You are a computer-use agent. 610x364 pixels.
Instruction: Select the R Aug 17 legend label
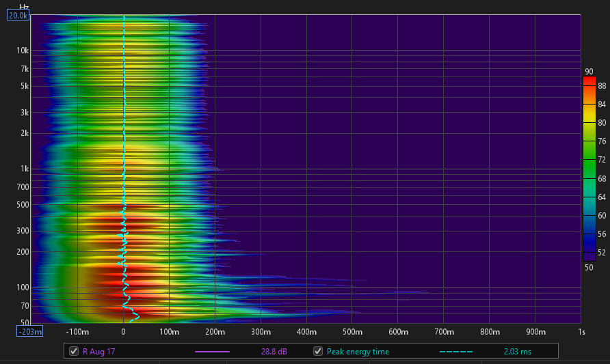(x=98, y=352)
